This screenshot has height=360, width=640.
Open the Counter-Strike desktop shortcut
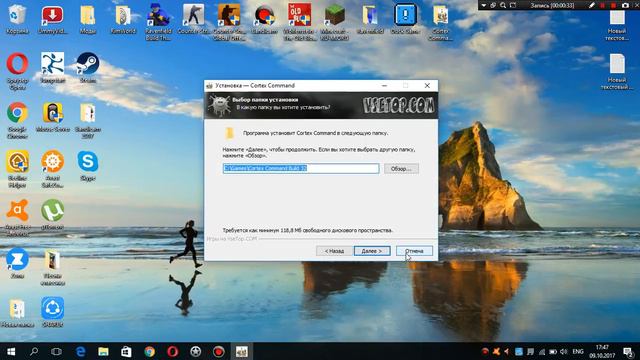point(193,19)
